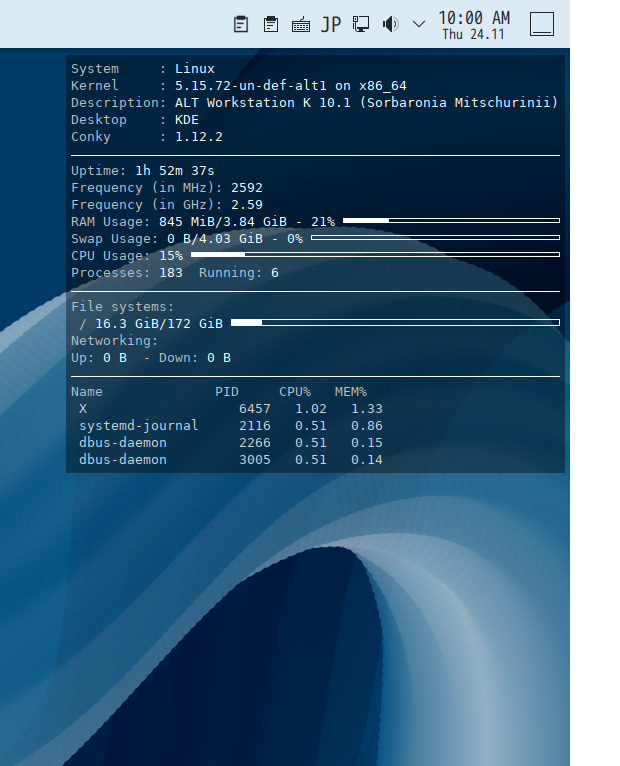Open the keyboard tray icon

pos(300,24)
